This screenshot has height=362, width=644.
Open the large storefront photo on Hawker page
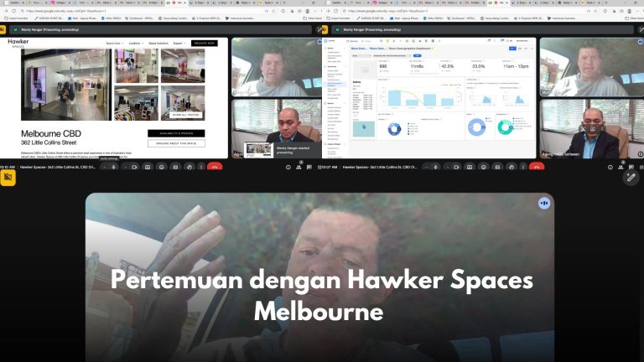[66, 85]
